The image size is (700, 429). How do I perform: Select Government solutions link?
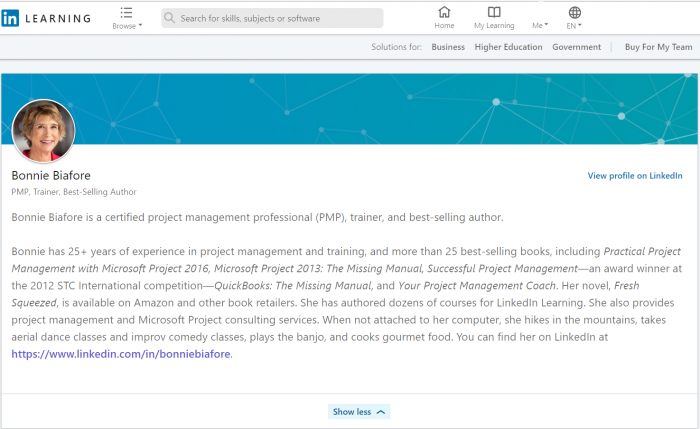[576, 47]
